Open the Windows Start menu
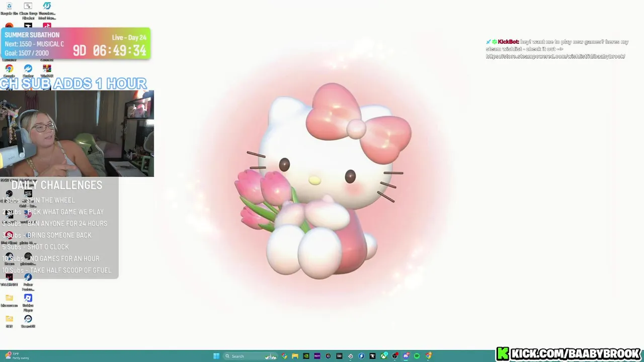This screenshot has height=362, width=644. tap(216, 356)
